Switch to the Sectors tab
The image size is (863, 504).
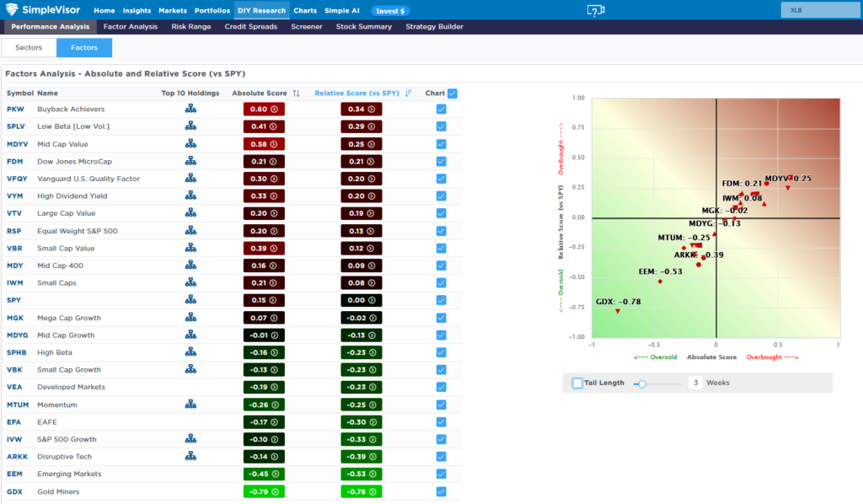pyautogui.click(x=29, y=47)
